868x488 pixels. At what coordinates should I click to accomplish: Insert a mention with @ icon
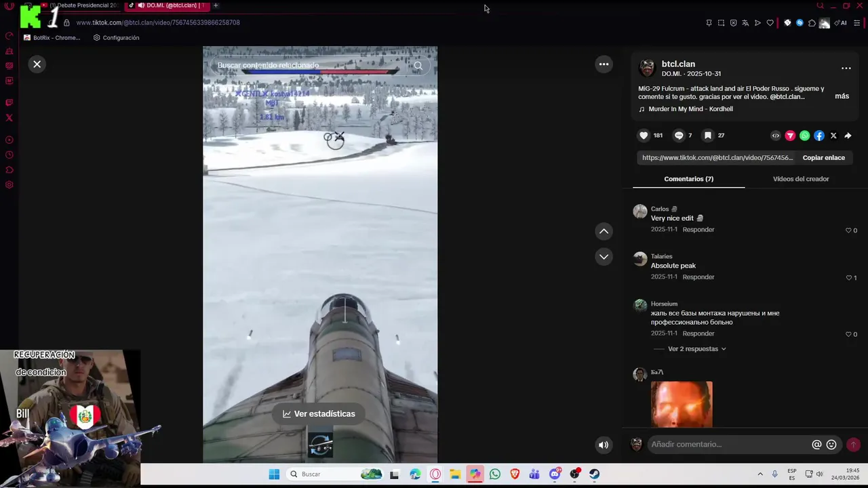tap(816, 445)
